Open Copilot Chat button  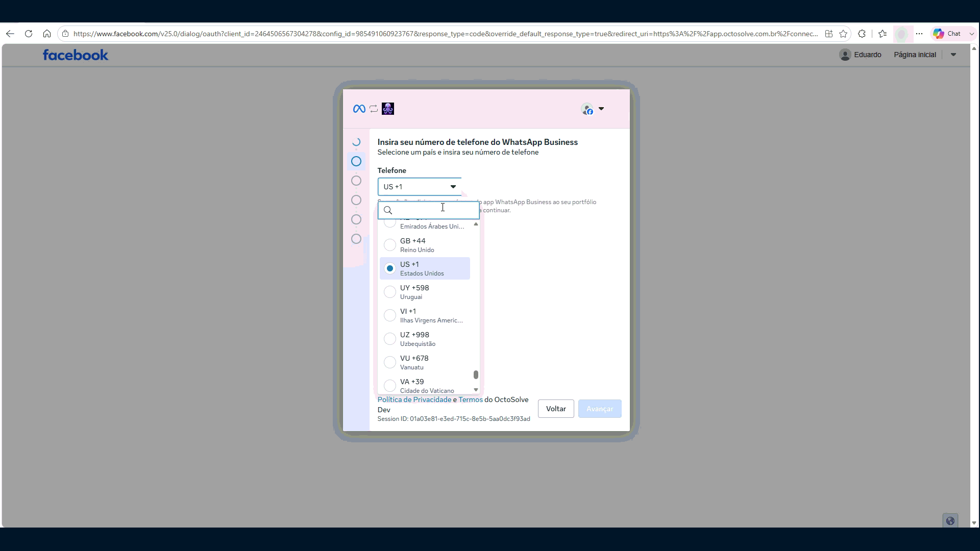(x=947, y=34)
